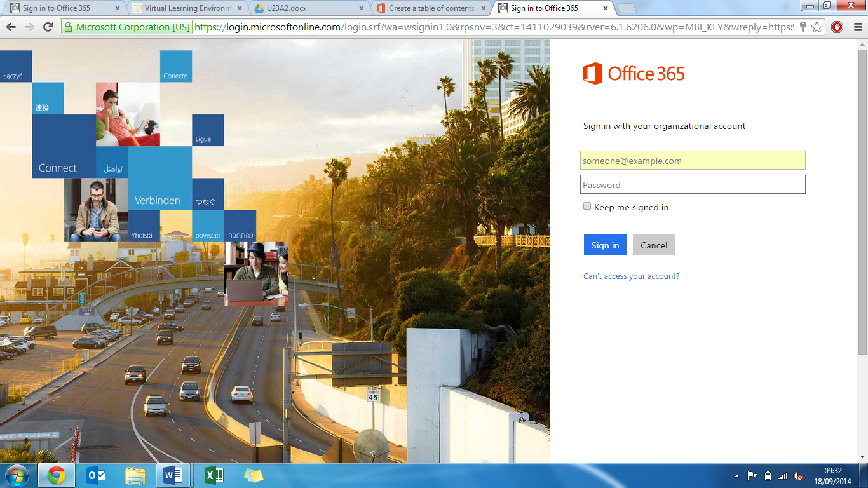Click the muted volume icon in the tray
The height and width of the screenshot is (488, 868).
[x=798, y=475]
